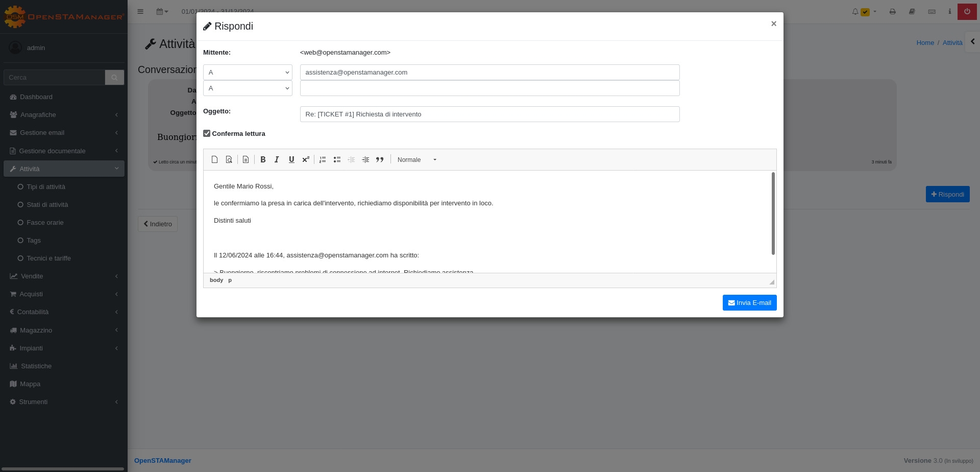The image size is (980, 472).
Task: Close the Rispondi dialog
Action: 774,23
